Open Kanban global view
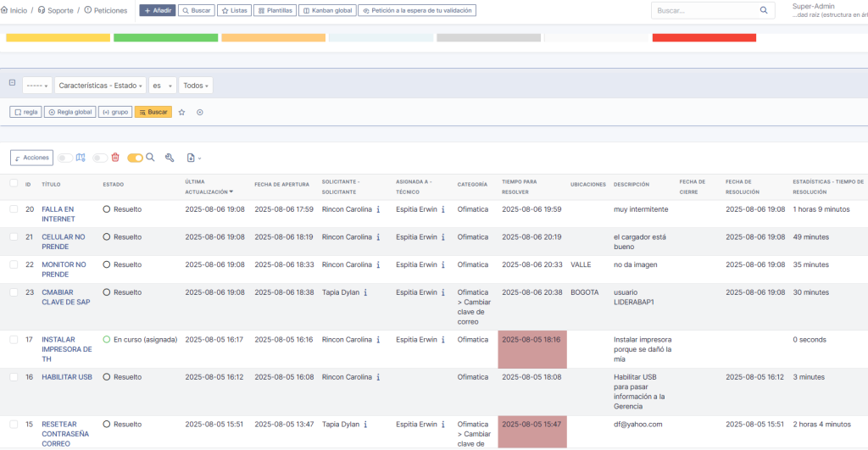 [327, 10]
